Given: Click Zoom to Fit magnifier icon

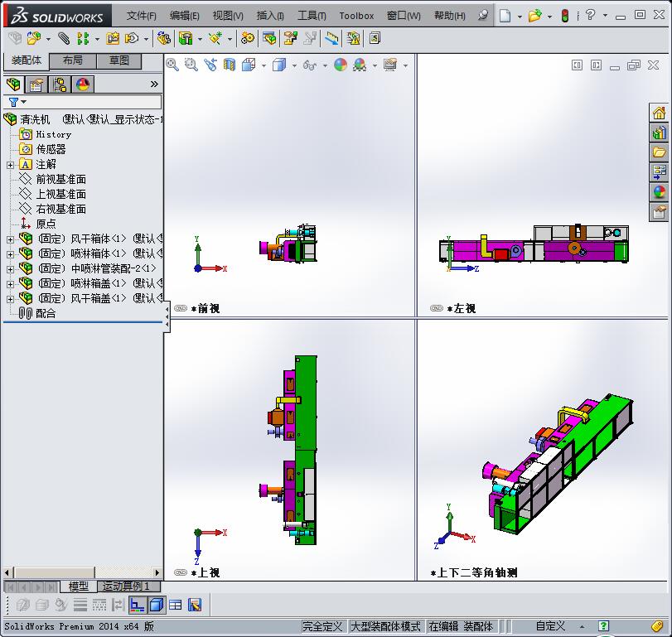Looking at the screenshot, I should (172, 65).
